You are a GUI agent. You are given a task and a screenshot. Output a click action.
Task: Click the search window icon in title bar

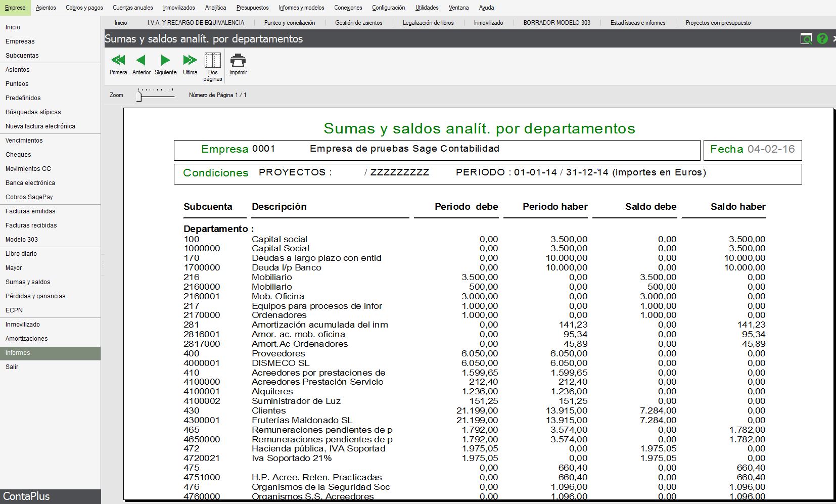806,38
